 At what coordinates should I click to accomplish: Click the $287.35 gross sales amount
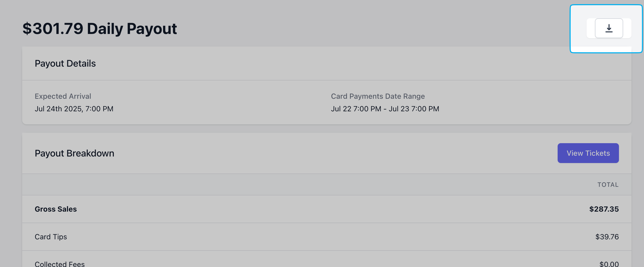pos(604,209)
